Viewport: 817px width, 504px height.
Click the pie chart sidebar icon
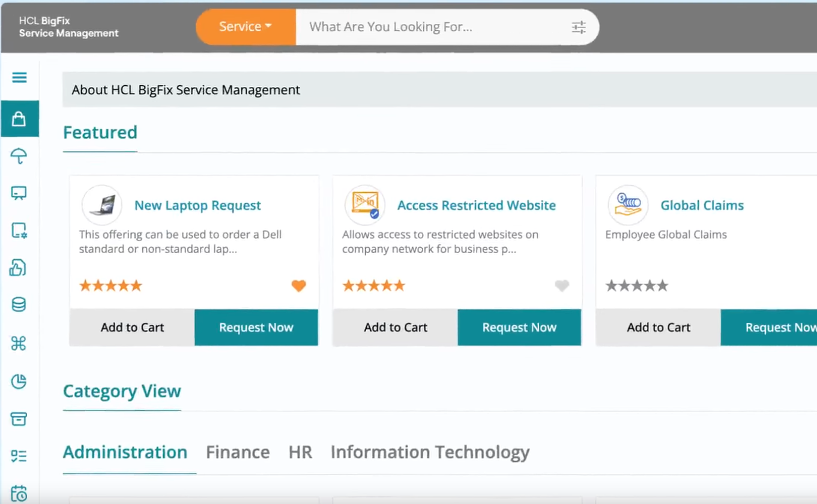(19, 381)
